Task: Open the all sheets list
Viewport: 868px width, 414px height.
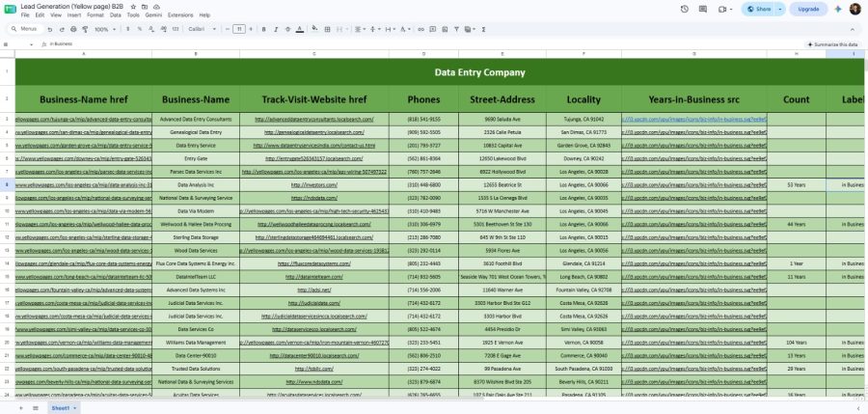Action: pos(36,408)
